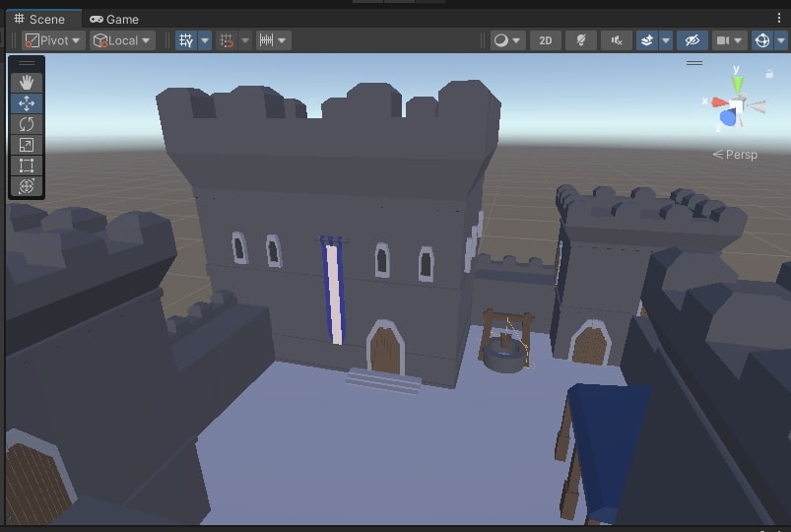Toggle grid visibility button
This screenshot has width=791, height=532.
point(186,40)
